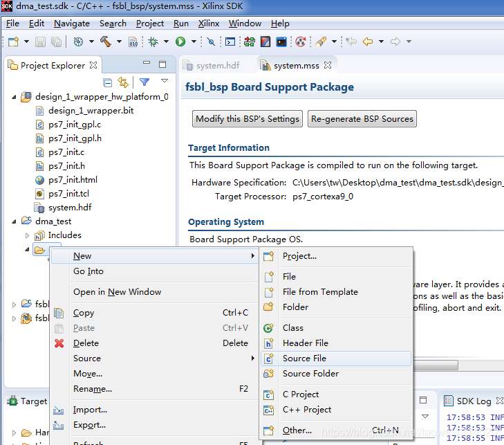504x445 pixels.
Task: Click Re-generate BSP Sources button
Action: pyautogui.click(x=362, y=119)
